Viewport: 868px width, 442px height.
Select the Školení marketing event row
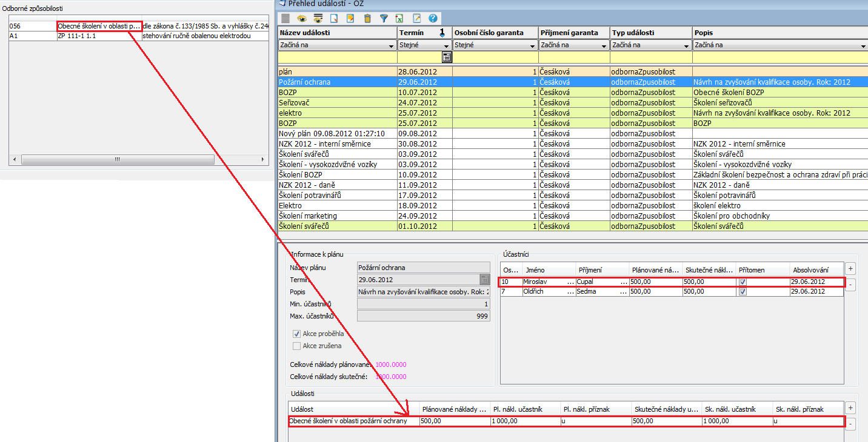[x=337, y=216]
